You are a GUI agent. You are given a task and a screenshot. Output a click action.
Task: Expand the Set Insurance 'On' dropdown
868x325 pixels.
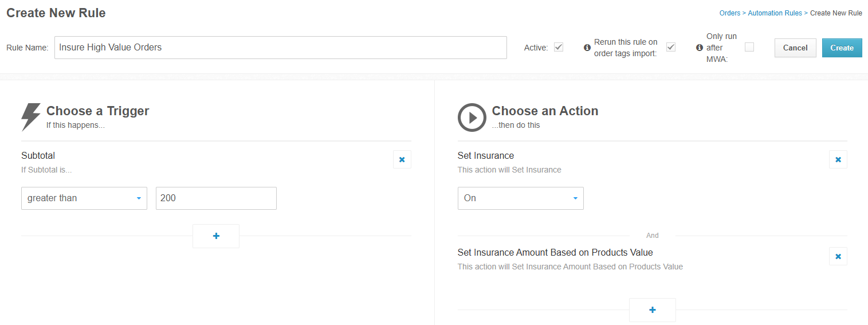coord(520,198)
